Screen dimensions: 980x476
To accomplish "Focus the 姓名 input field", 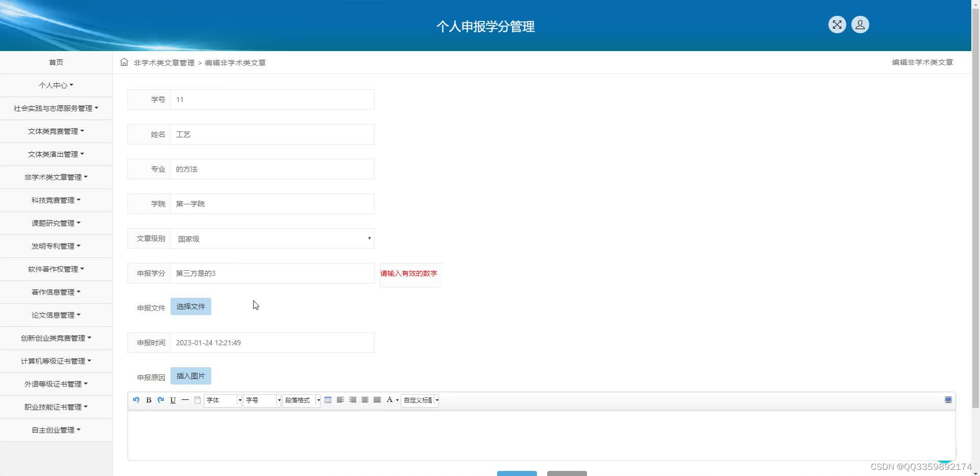I will (x=273, y=134).
